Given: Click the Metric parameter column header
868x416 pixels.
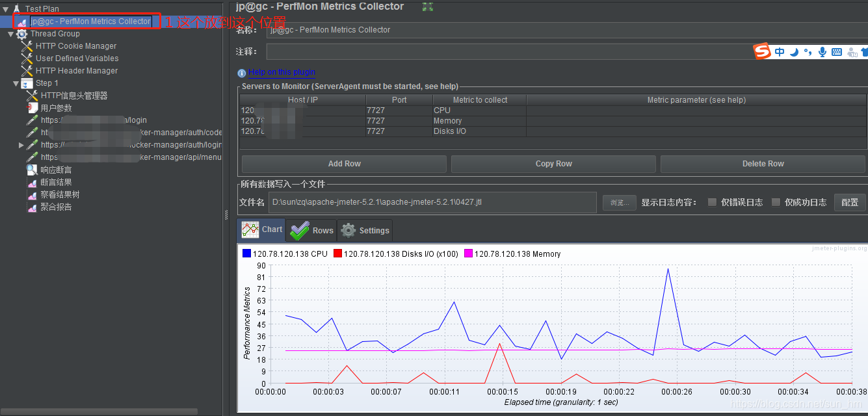Looking at the screenshot, I should click(696, 99).
